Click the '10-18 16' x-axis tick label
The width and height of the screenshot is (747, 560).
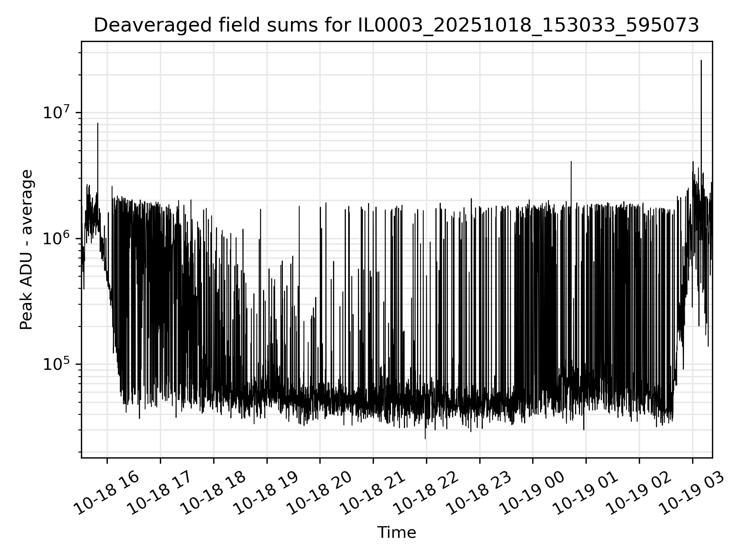tap(107, 493)
